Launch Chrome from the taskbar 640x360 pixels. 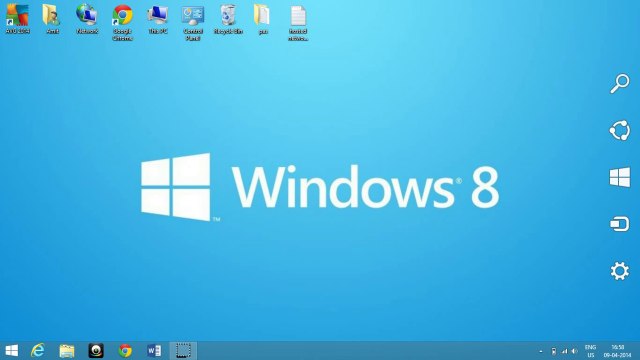125,351
